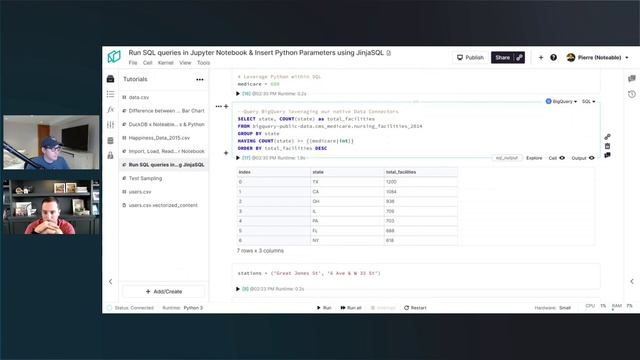The image size is (640, 360).
Task: Click the sql_output variable name field
Action: click(507, 158)
